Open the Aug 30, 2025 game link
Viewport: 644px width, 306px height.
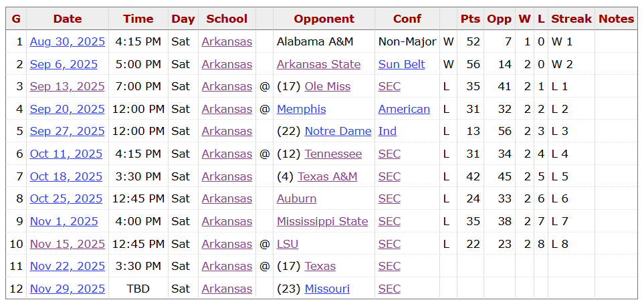(x=67, y=41)
